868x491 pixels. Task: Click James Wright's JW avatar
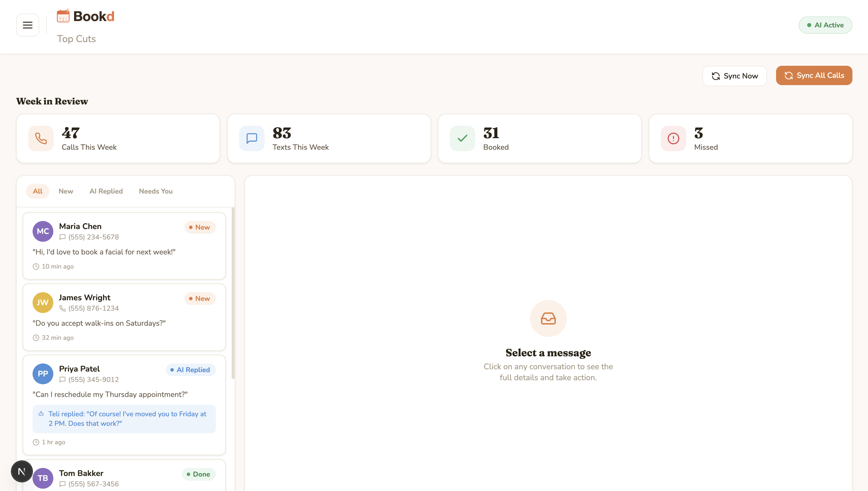point(43,303)
